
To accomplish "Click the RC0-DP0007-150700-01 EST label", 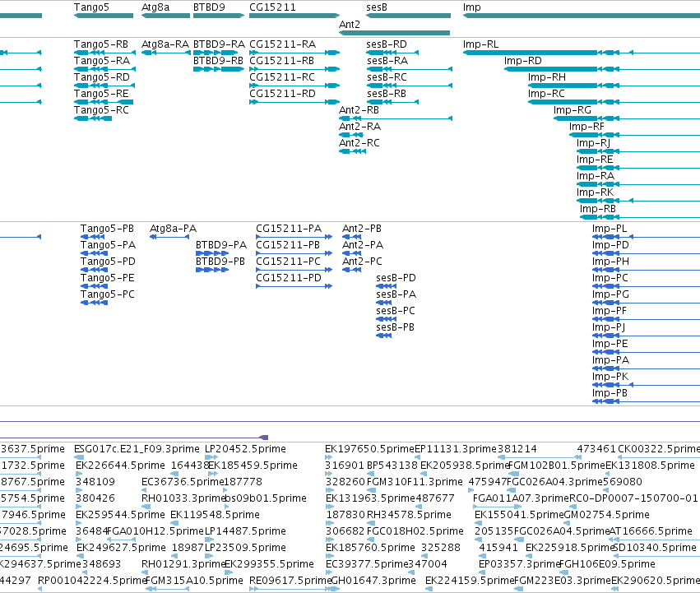I will [633, 498].
